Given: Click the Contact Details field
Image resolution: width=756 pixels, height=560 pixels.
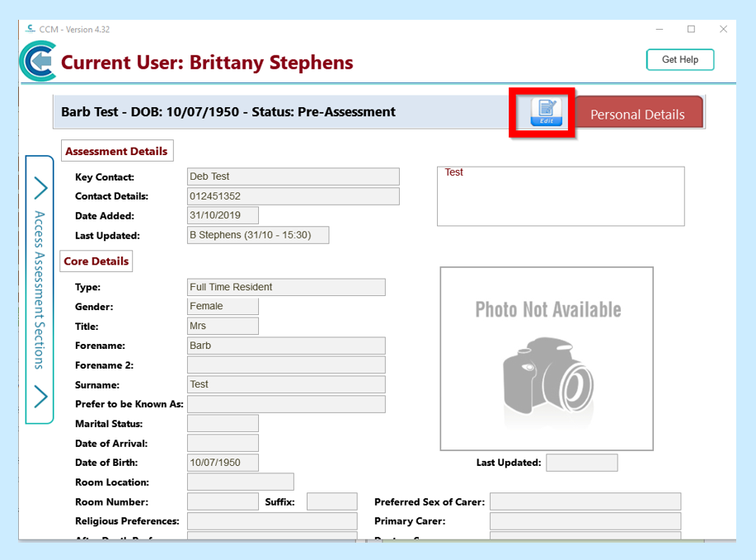Looking at the screenshot, I should [293, 196].
